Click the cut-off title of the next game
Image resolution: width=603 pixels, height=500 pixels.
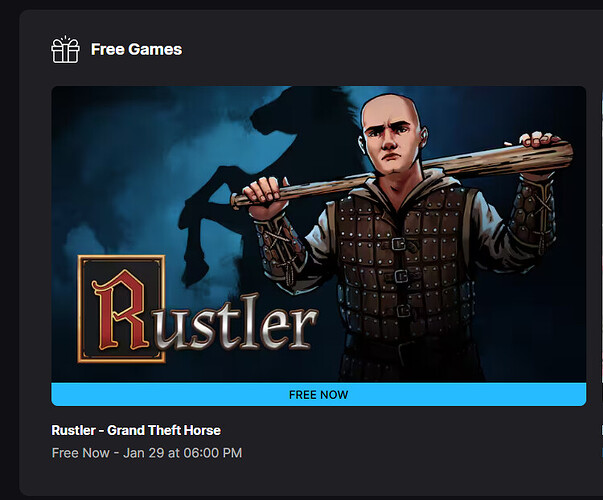click(601, 430)
